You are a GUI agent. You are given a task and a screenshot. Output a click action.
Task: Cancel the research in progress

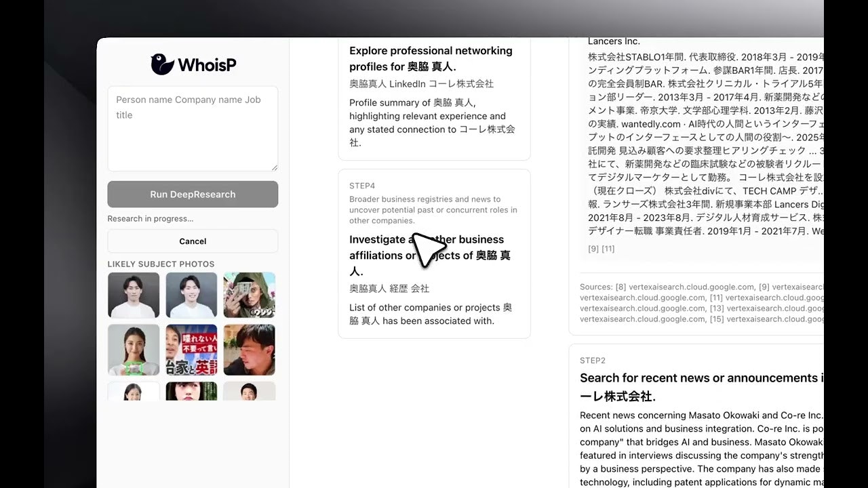(193, 241)
